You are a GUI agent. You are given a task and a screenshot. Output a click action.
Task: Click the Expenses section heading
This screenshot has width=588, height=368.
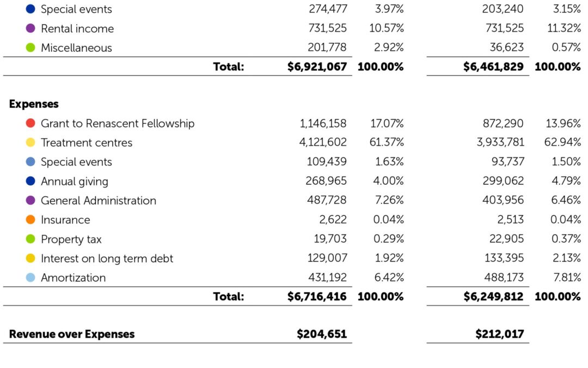point(34,104)
